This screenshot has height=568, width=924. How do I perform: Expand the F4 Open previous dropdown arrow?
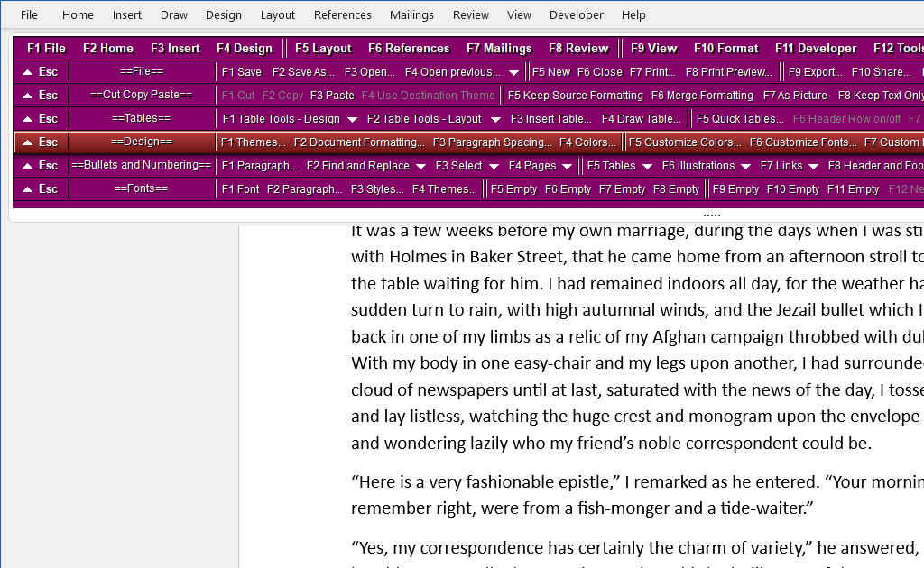(x=513, y=72)
